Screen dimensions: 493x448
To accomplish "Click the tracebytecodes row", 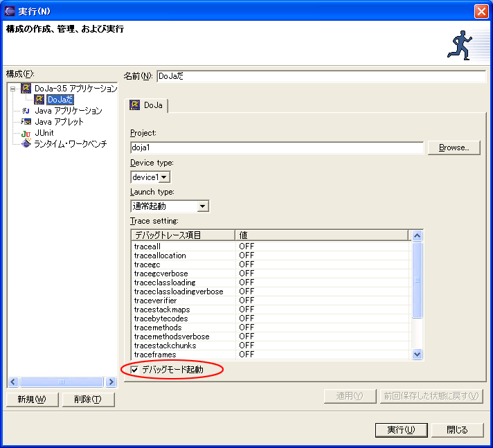I will 271,319.
